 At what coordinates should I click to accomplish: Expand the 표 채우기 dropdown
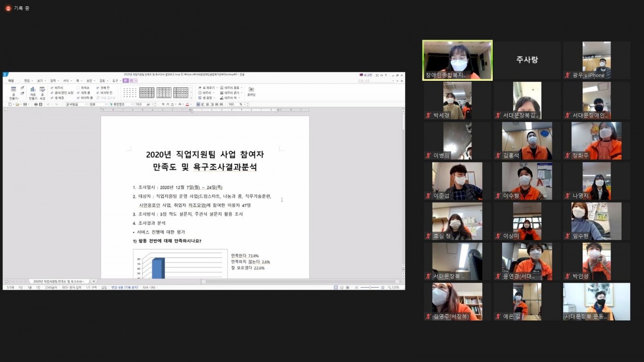208,88
